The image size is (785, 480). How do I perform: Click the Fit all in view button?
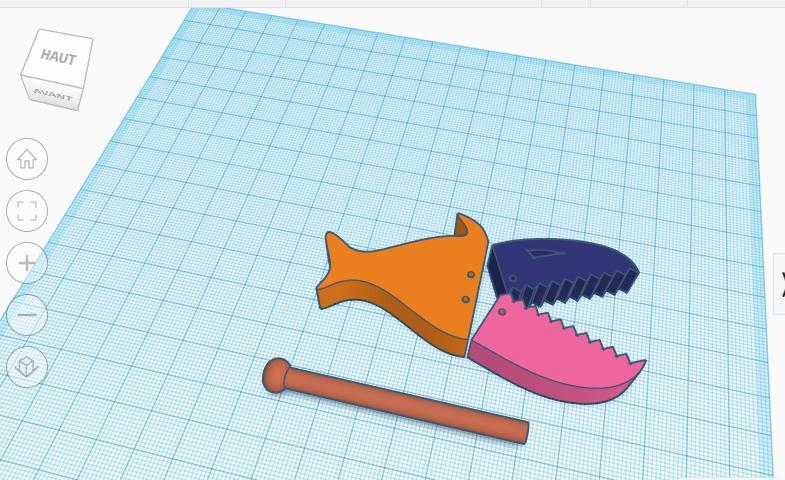coord(27,211)
